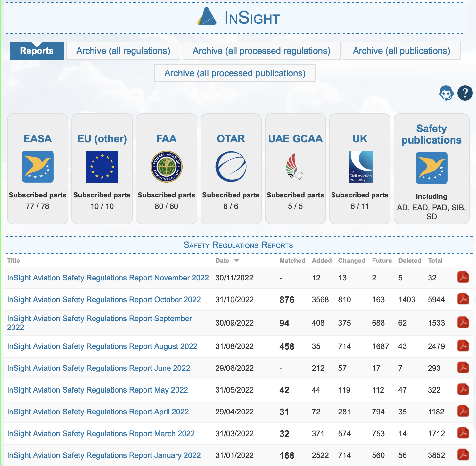Select the UK Civil Aviation Authority logo

[361, 167]
